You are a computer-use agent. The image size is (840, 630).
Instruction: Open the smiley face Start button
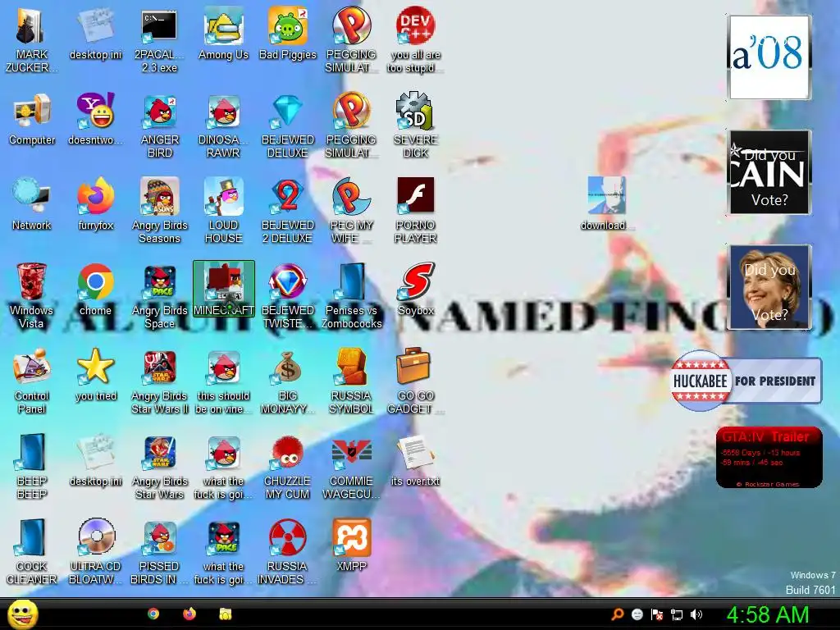(x=23, y=614)
